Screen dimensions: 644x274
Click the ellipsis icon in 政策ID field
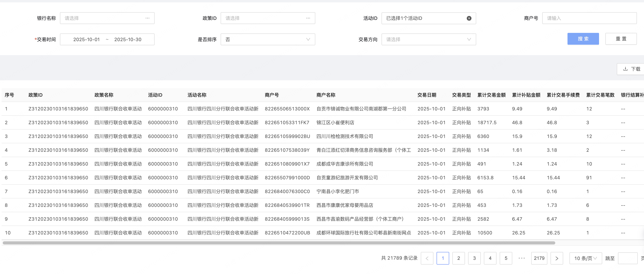[308, 18]
